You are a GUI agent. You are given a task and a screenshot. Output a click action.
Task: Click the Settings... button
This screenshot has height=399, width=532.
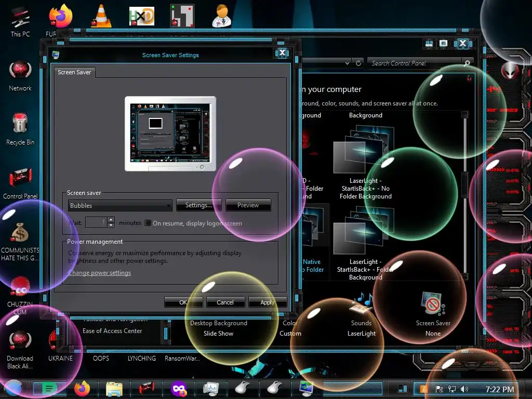[198, 205]
